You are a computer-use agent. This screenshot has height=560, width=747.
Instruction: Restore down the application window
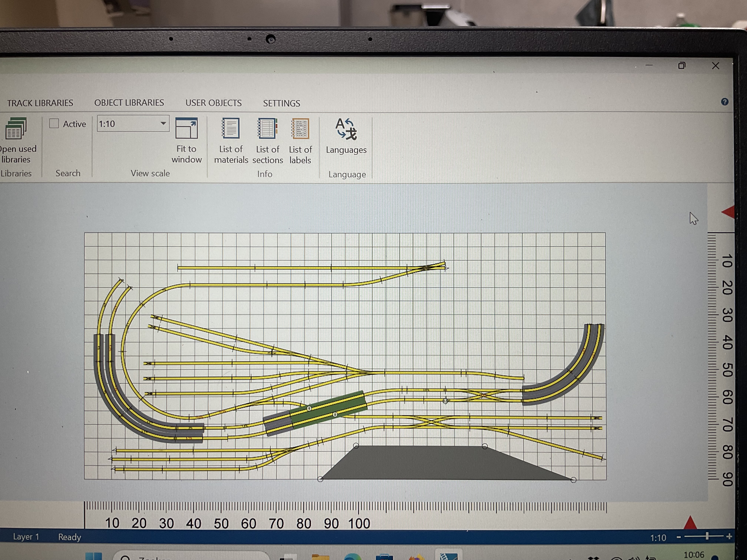pos(682,66)
